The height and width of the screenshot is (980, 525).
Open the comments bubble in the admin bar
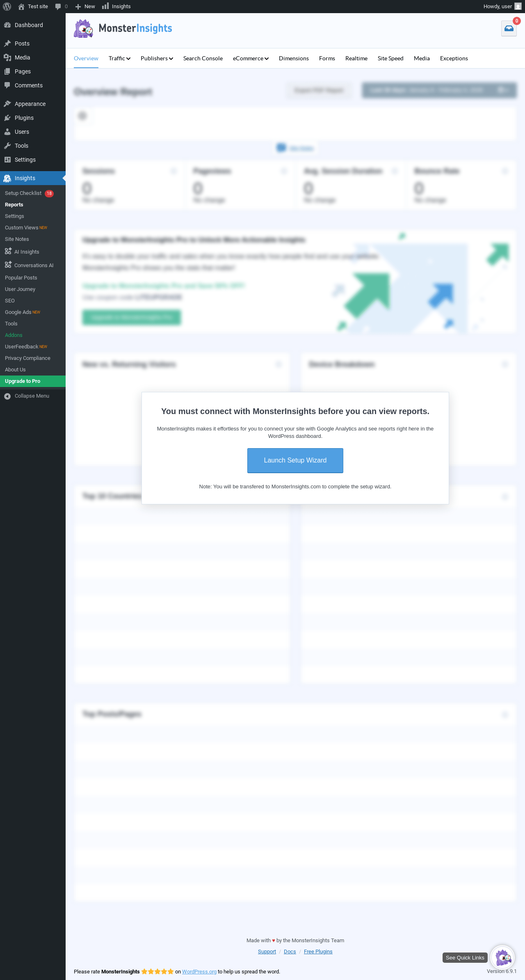point(58,7)
